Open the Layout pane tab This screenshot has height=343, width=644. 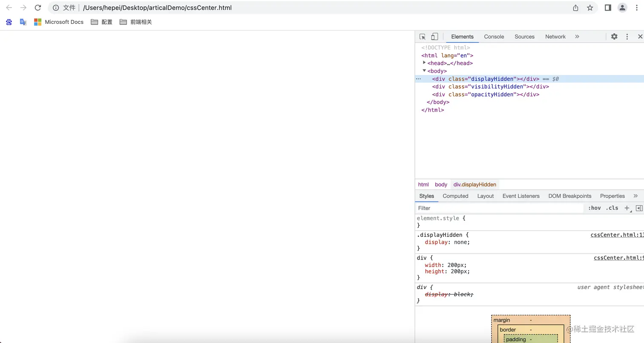(x=486, y=196)
